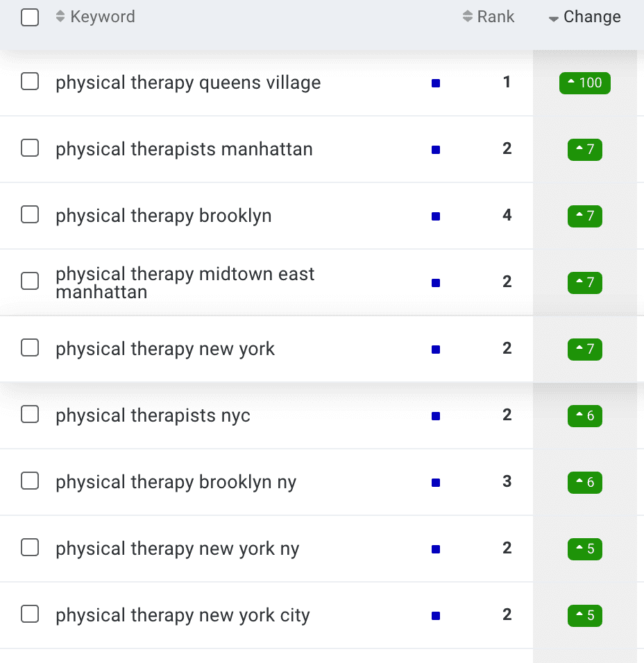The height and width of the screenshot is (663, 644).
Task: Sort the table by the Keyword header
Action: [x=103, y=17]
